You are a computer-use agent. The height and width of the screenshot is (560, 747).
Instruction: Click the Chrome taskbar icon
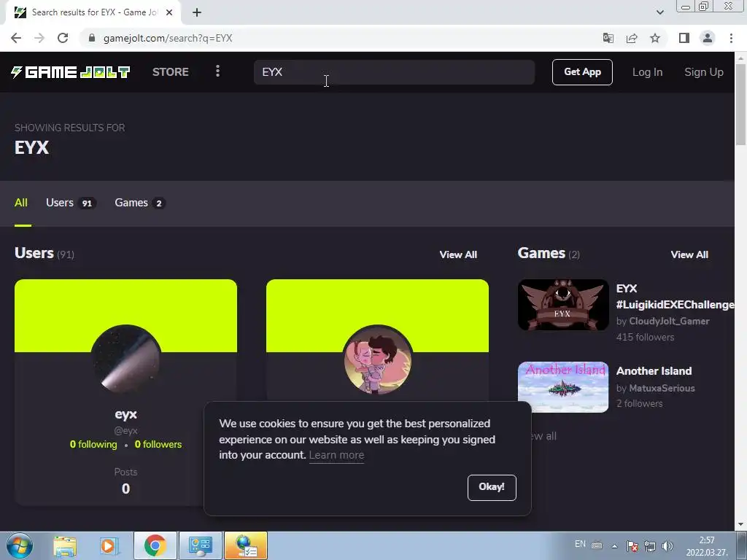coord(155,545)
